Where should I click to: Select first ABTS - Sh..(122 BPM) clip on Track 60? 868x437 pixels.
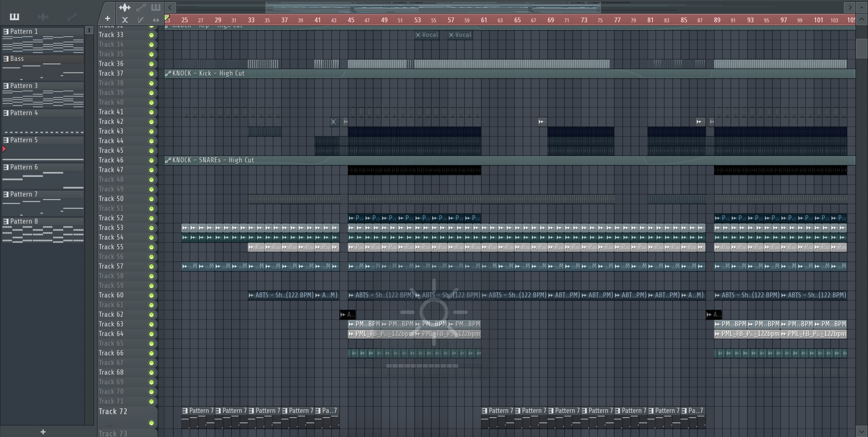(281, 295)
